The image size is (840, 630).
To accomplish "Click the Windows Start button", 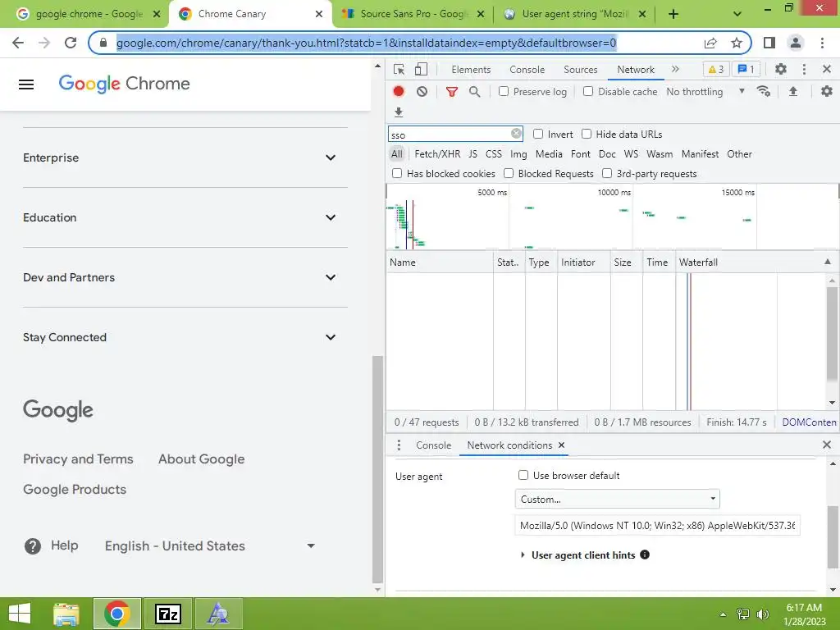I will [20, 614].
